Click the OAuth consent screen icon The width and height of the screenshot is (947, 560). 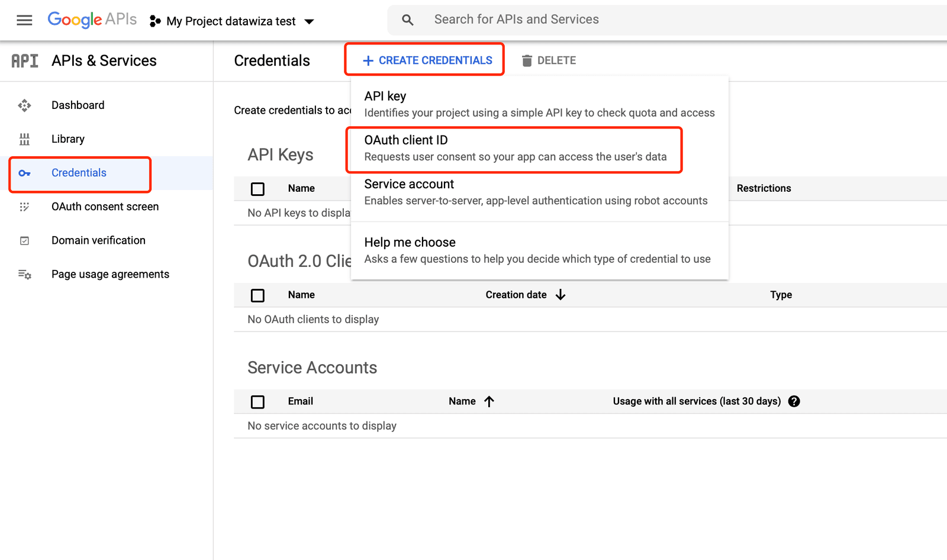[x=24, y=207]
